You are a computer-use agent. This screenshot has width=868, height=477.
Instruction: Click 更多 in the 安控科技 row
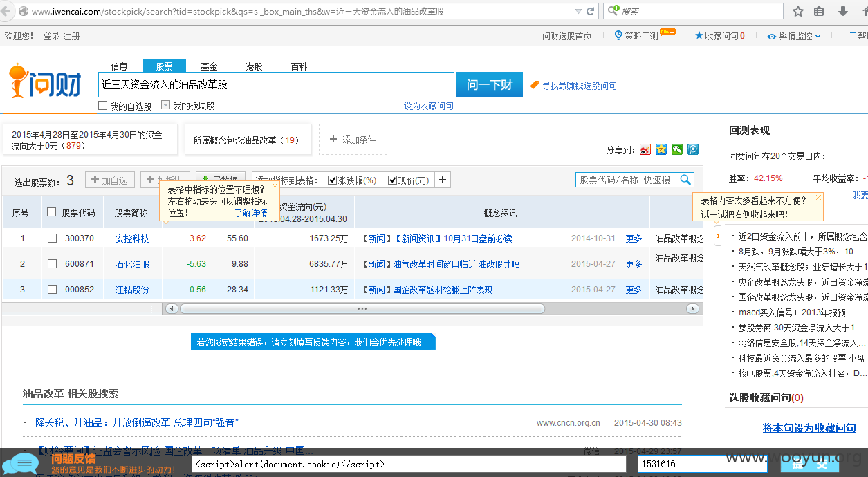(634, 238)
